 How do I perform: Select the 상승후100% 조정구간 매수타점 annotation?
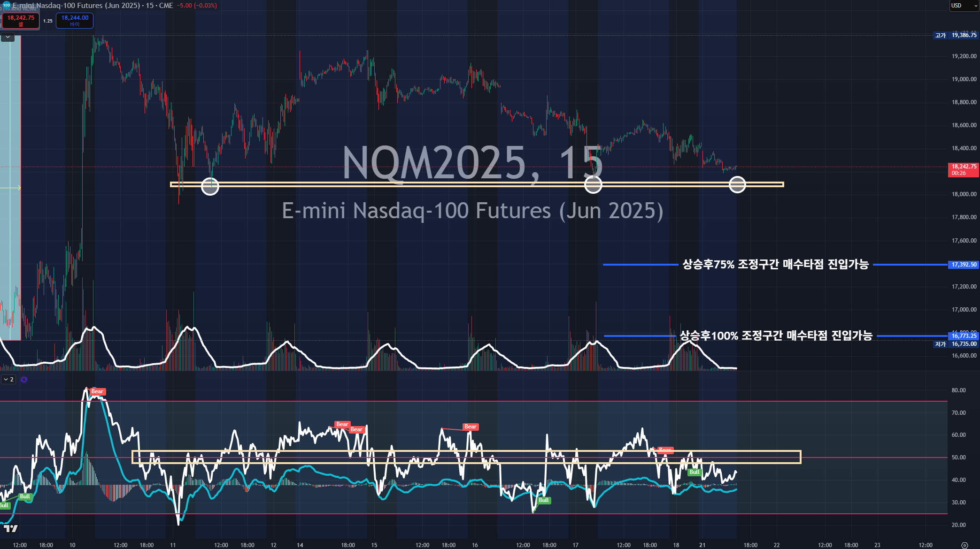pos(776,335)
